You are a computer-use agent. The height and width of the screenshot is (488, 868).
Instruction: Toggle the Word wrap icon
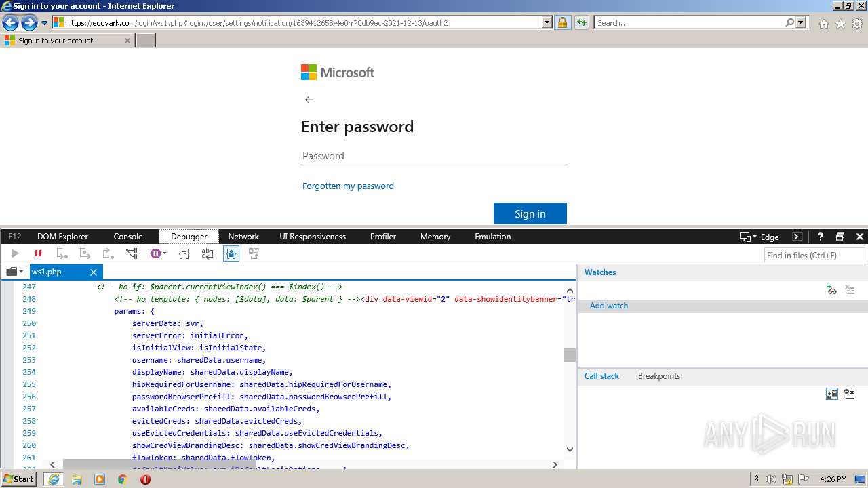click(208, 253)
